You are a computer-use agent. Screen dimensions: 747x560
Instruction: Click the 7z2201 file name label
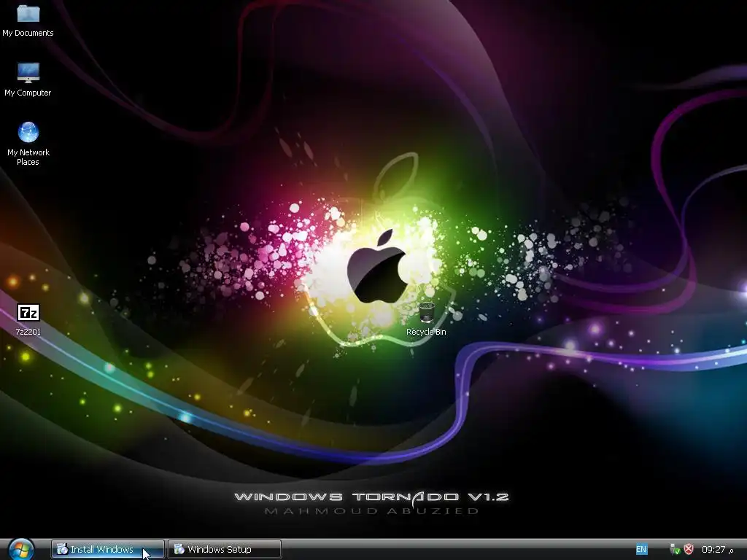click(x=28, y=332)
